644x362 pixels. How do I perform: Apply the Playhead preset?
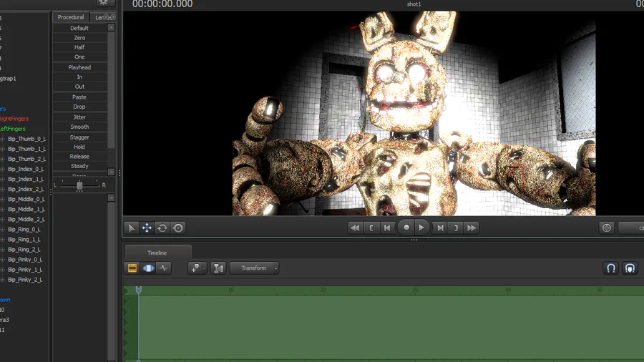click(x=79, y=67)
